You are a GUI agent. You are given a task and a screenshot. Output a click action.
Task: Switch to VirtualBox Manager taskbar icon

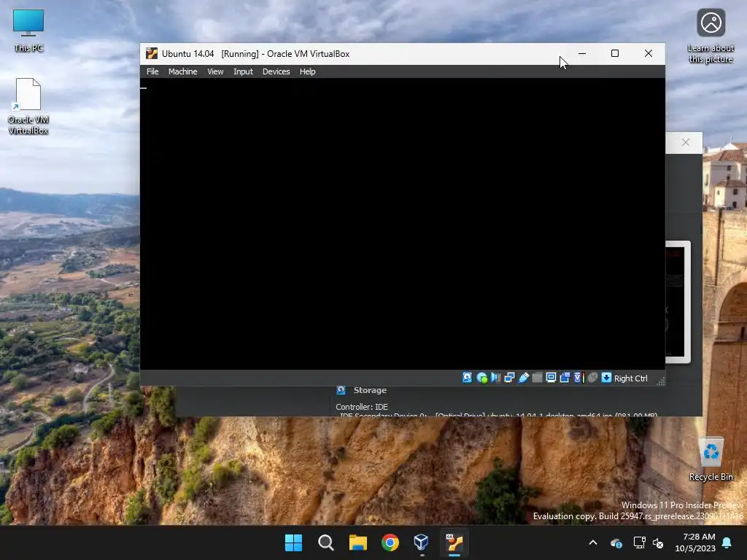point(422,542)
